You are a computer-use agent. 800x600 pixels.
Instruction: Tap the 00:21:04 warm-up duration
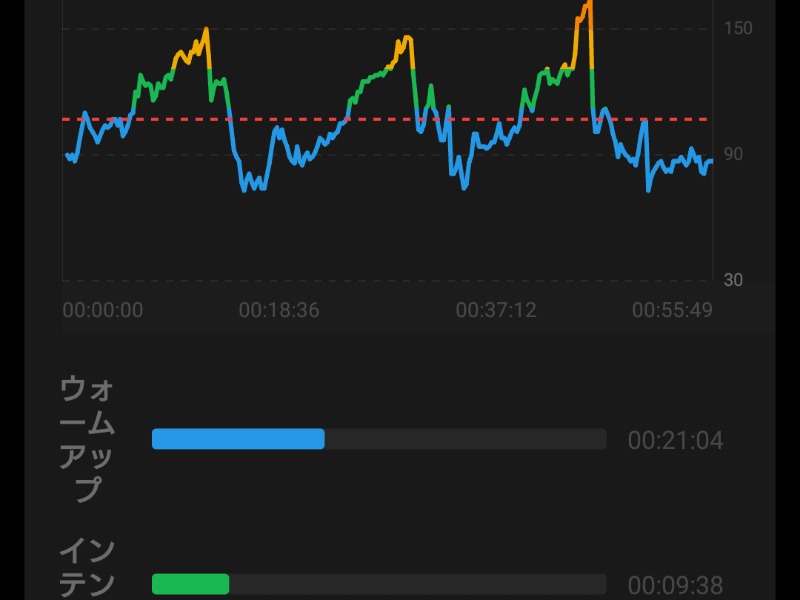pos(675,440)
